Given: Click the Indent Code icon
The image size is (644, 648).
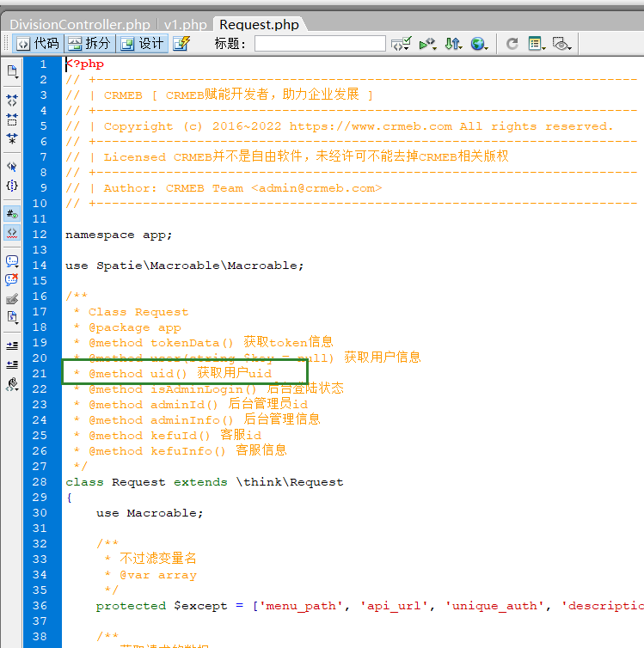Looking at the screenshot, I should pyautogui.click(x=12, y=345).
